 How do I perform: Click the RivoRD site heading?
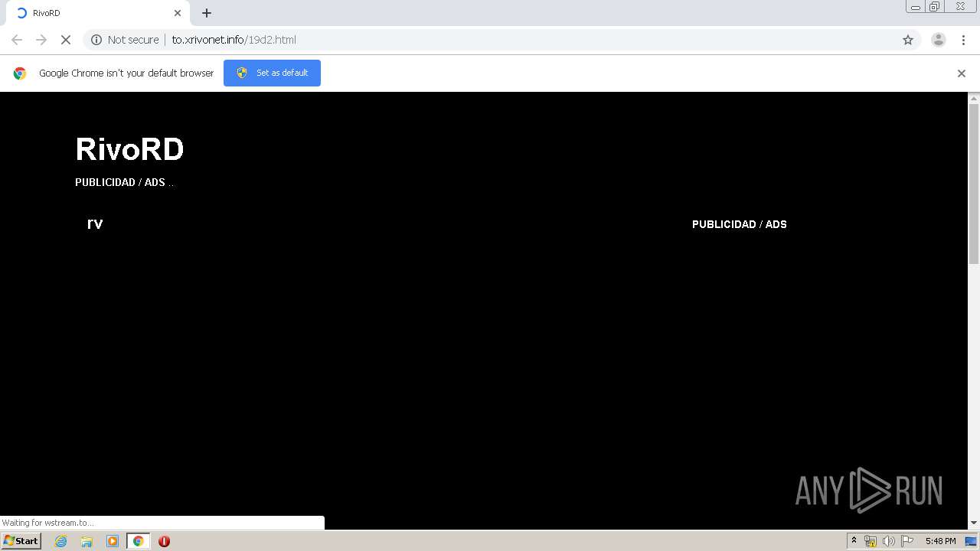(129, 149)
